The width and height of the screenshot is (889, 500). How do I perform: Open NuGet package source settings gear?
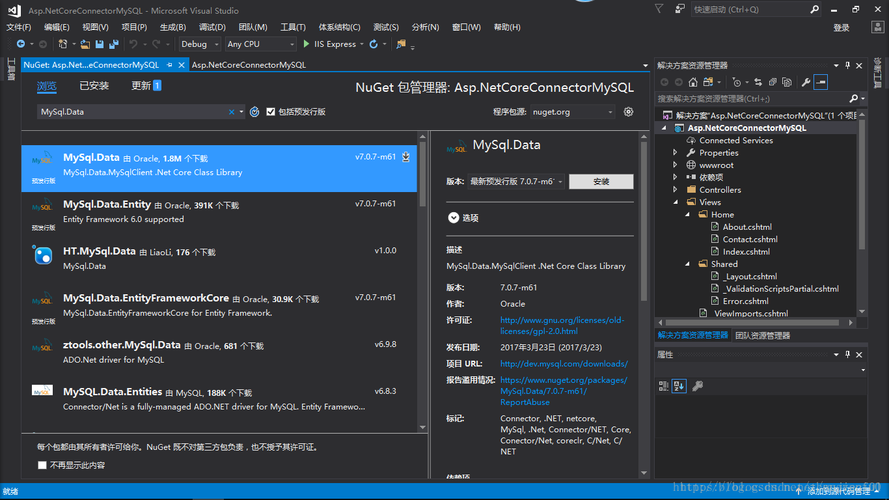click(628, 112)
